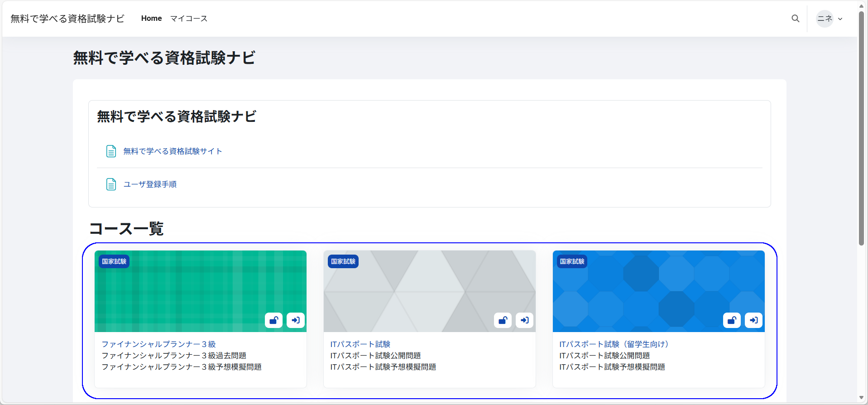Click the unlock icon on Financial Planner card
Screen dimensions: 868x405
coord(273,320)
